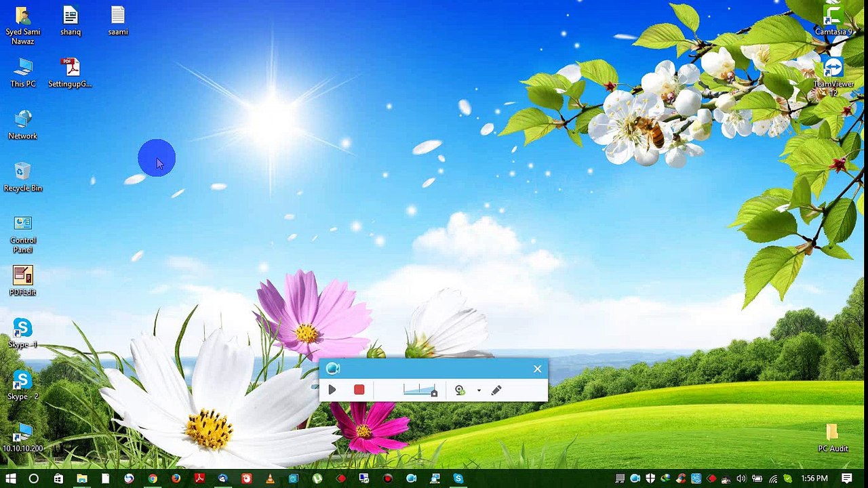Launch Firefox from the taskbar
Image resolution: width=868 pixels, height=488 pixels.
pos(177,479)
